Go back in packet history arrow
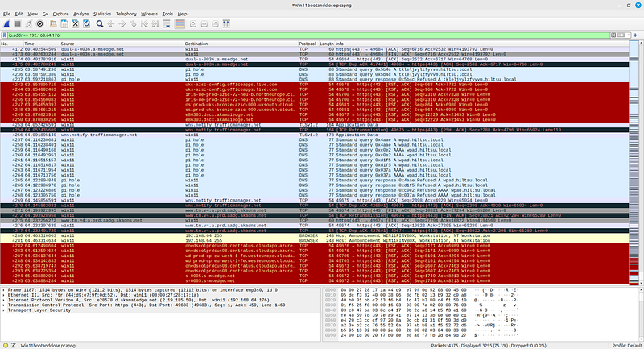The image size is (644, 349). click(111, 24)
